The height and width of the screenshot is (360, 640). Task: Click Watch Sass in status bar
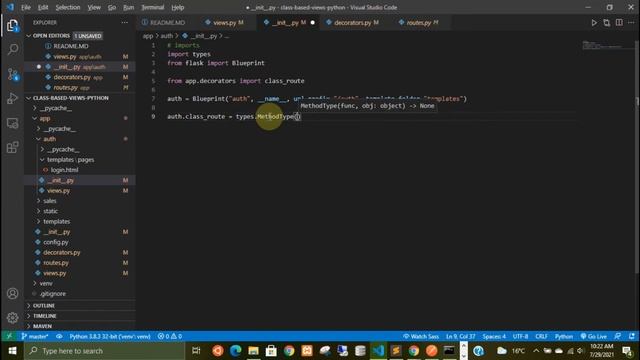click(x=421, y=336)
